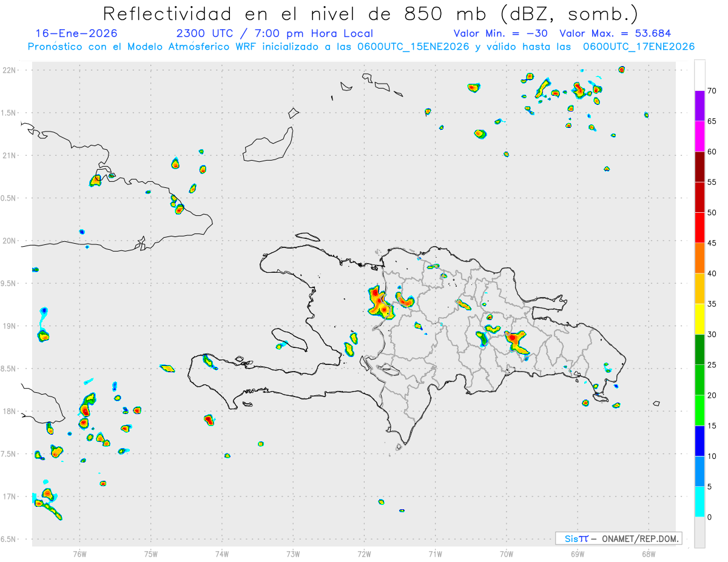728x562 pixels.
Task: Click the '0600UTC_17ENE2026' valid-until time text
Action: coord(638,47)
